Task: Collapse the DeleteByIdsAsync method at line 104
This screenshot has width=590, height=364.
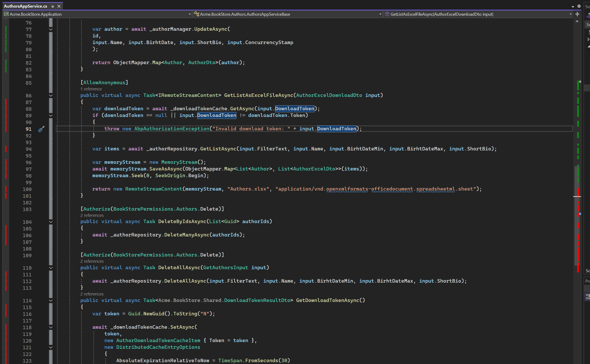Action: pyautogui.click(x=51, y=222)
